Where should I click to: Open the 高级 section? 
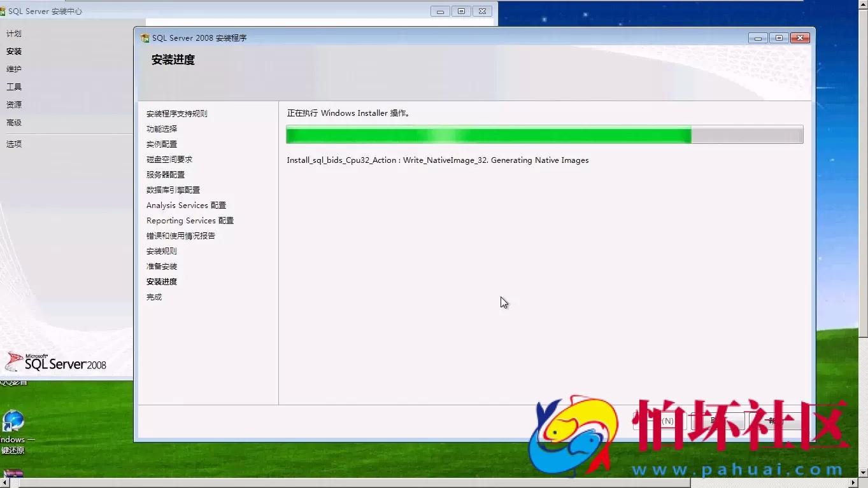(13, 122)
